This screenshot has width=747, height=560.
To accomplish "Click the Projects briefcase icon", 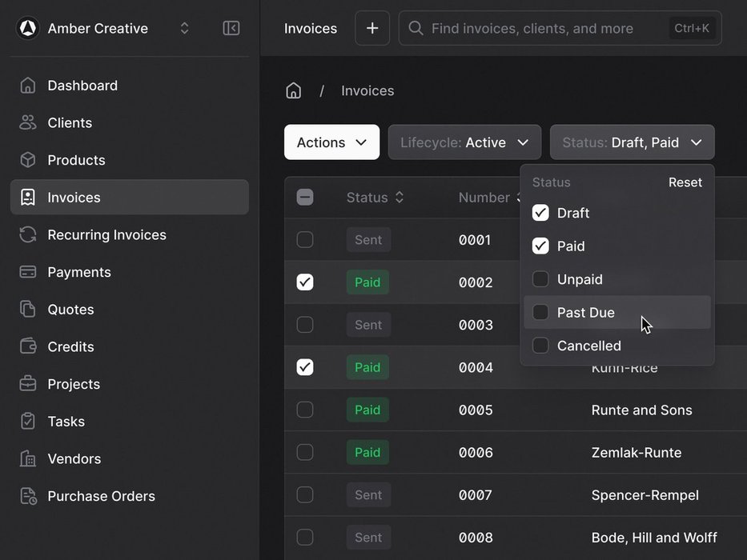I will 28,384.
